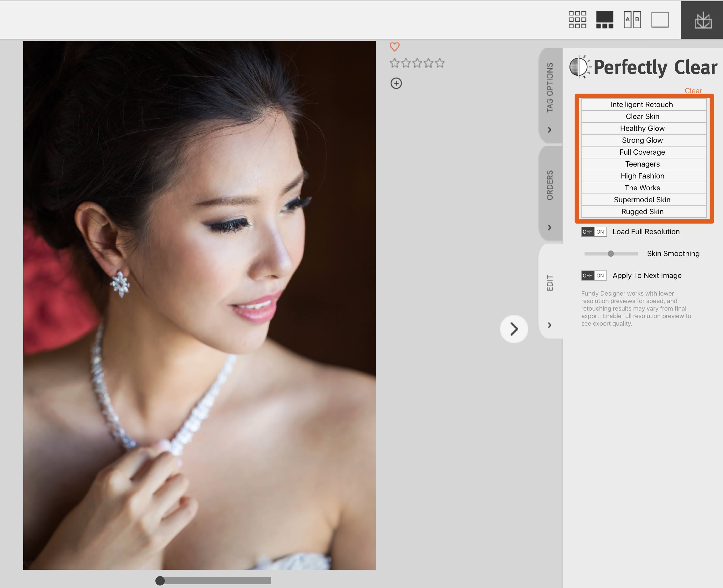Image resolution: width=723 pixels, height=588 pixels.
Task: Select the Teenagers preset
Action: click(644, 164)
